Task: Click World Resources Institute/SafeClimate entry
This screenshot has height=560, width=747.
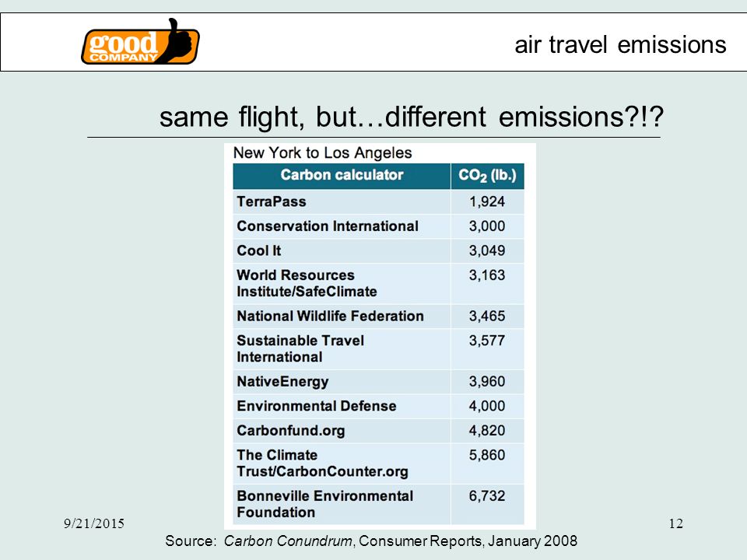Action: [x=307, y=283]
